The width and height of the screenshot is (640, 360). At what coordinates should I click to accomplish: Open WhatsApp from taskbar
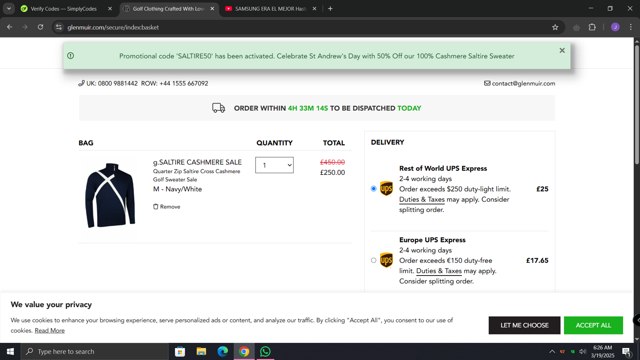(265, 351)
